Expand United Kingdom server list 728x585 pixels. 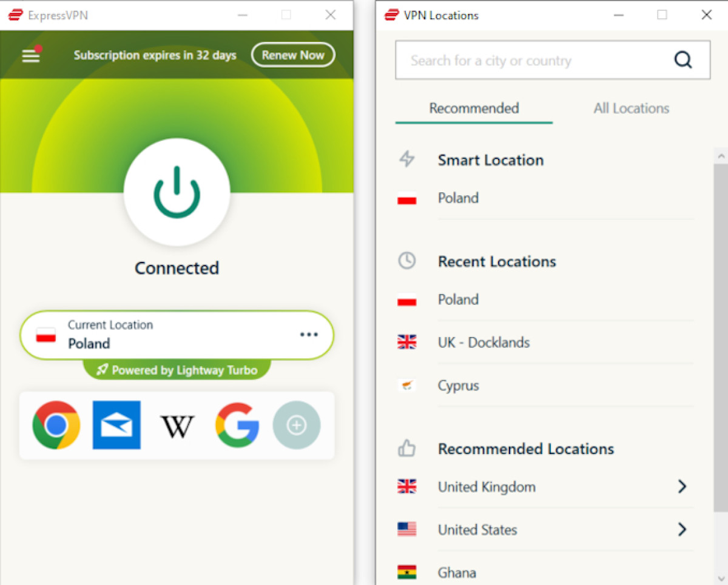pyautogui.click(x=682, y=486)
